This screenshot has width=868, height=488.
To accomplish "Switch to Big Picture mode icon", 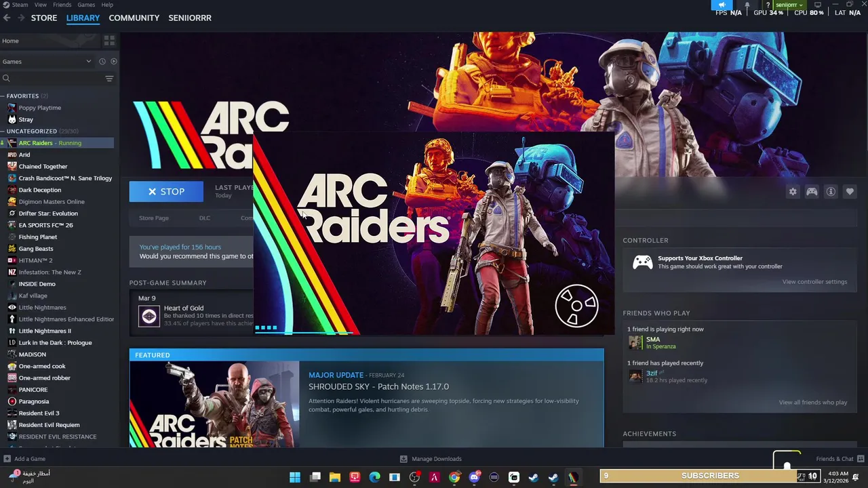I will pos(817,5).
